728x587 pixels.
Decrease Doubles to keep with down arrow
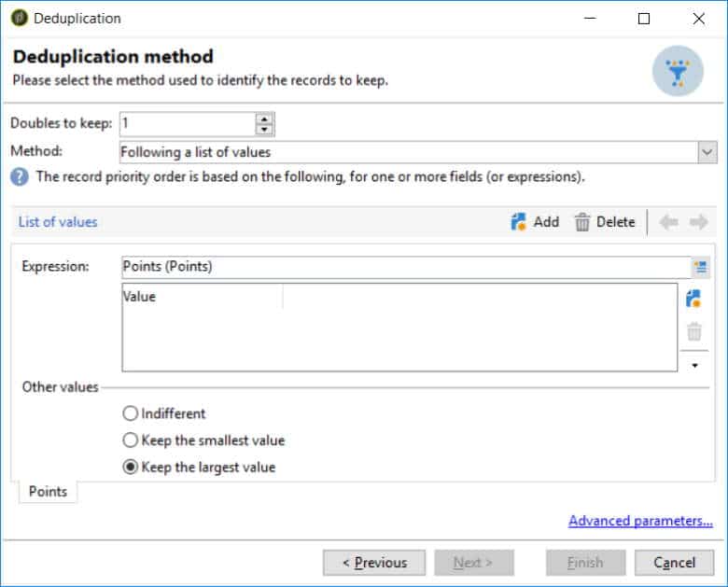[x=265, y=130]
